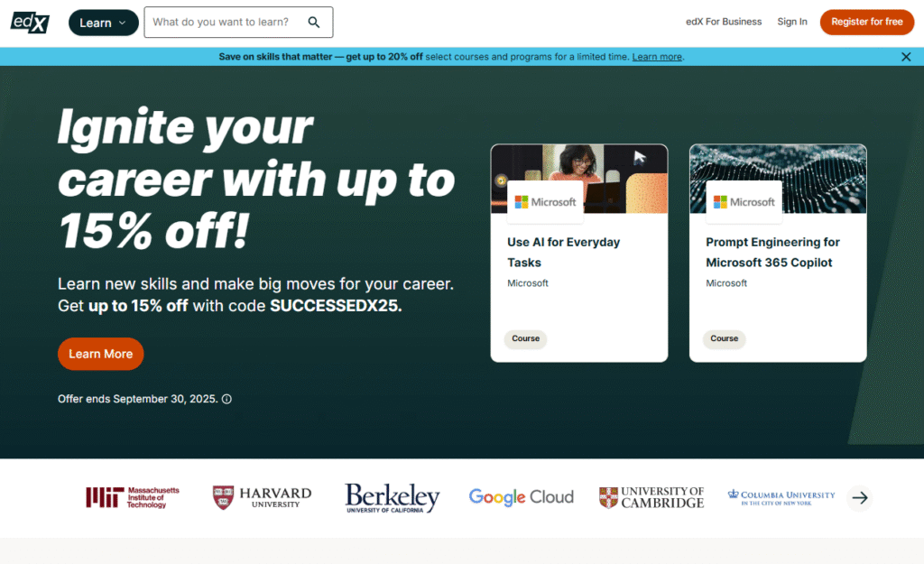Click the MIT logo
The image size is (924, 564).
[x=133, y=497]
